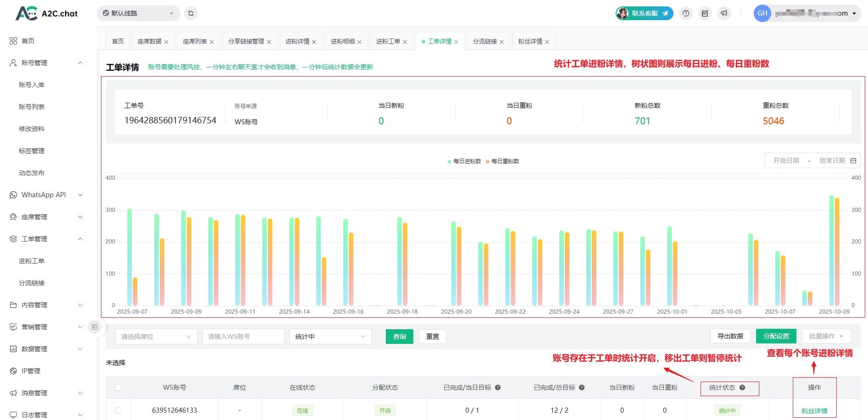The height and width of the screenshot is (420, 868).
Task: Click the 导出数据 button
Action: [x=730, y=336]
